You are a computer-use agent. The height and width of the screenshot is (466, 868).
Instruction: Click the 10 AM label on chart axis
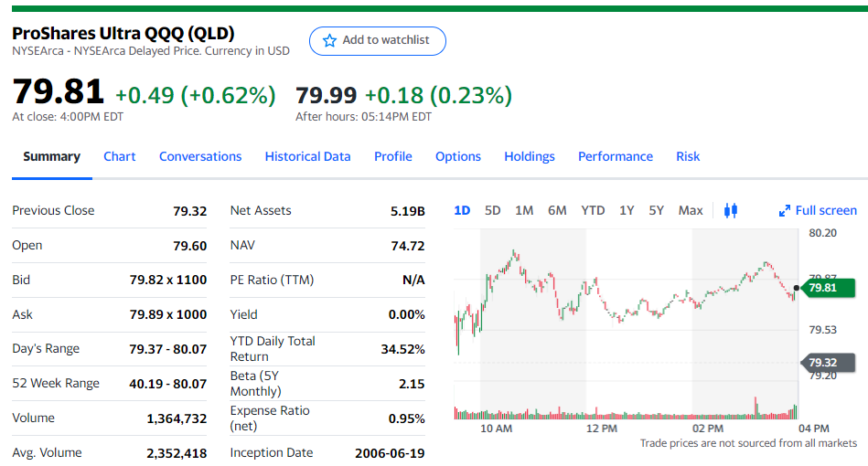click(x=496, y=429)
